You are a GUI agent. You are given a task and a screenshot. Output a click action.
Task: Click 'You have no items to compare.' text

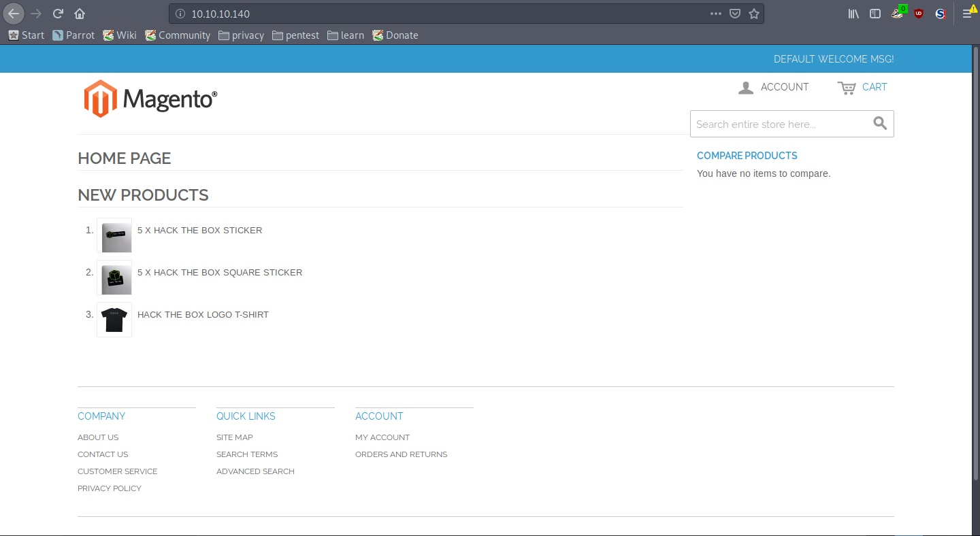764,173
